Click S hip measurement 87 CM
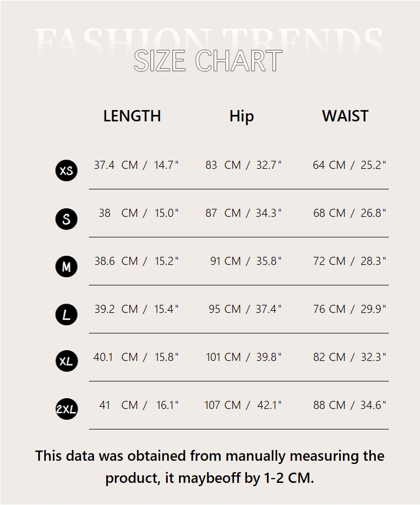Image resolution: width=420 pixels, height=505 pixels. click(x=223, y=213)
